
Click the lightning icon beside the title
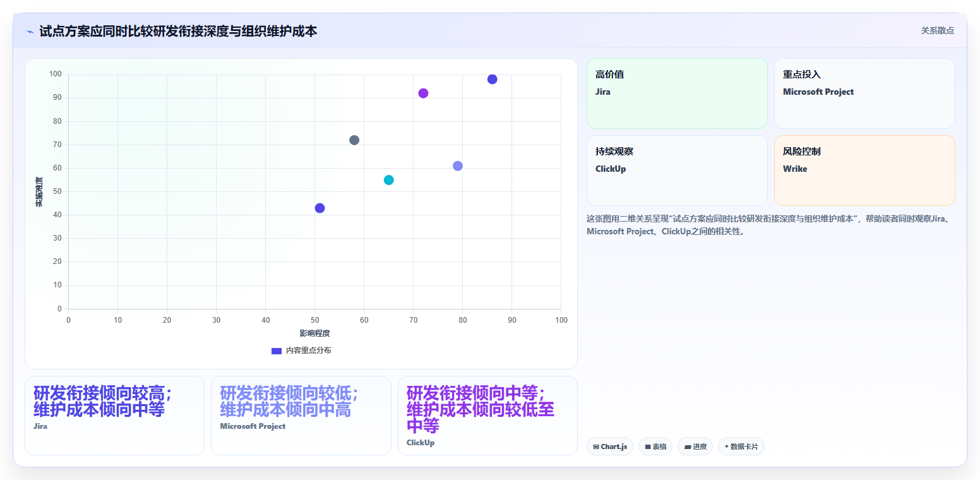tap(30, 31)
